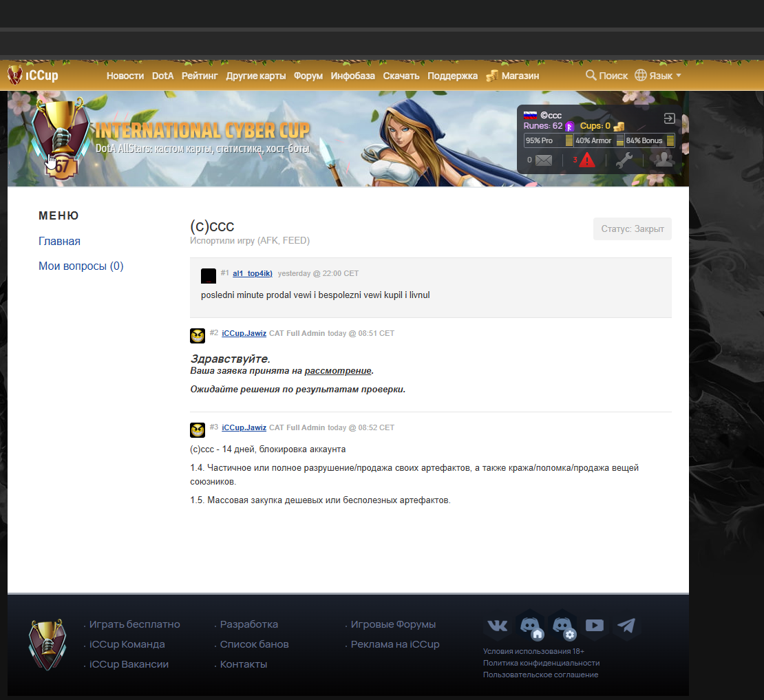Image resolution: width=764 pixels, height=700 pixels.
Task: Open Контакты footer link
Action: tap(244, 664)
